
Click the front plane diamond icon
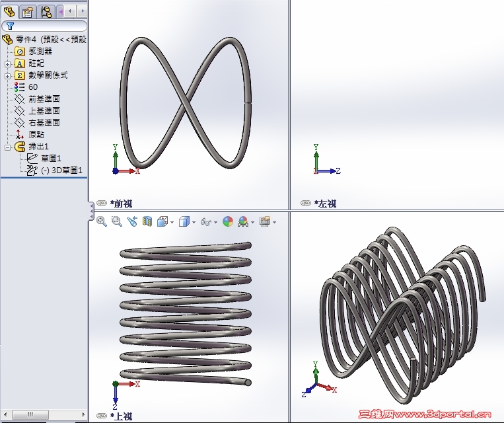20,99
